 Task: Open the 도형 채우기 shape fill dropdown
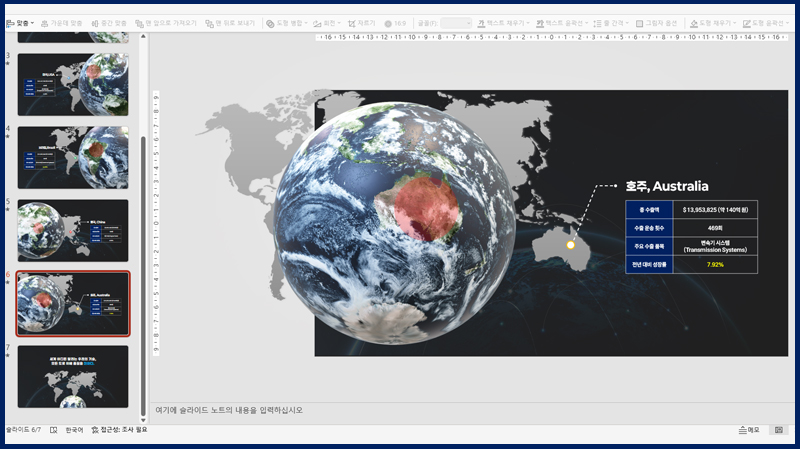tap(713, 23)
